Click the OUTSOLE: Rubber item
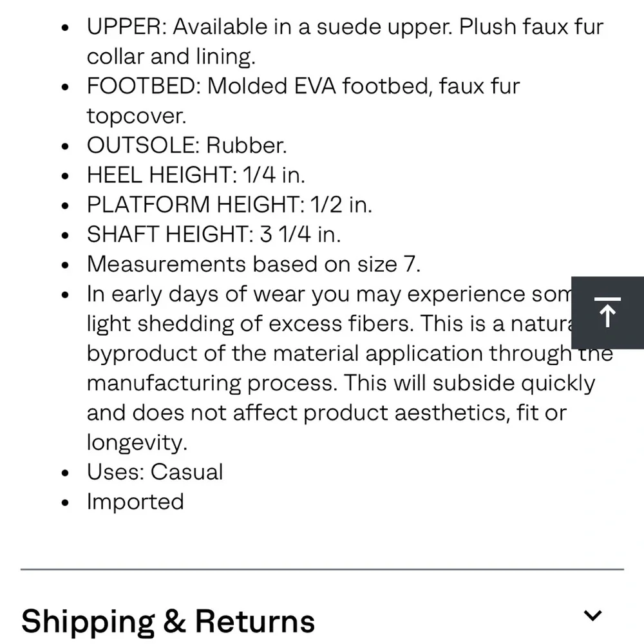 pyautogui.click(x=187, y=146)
